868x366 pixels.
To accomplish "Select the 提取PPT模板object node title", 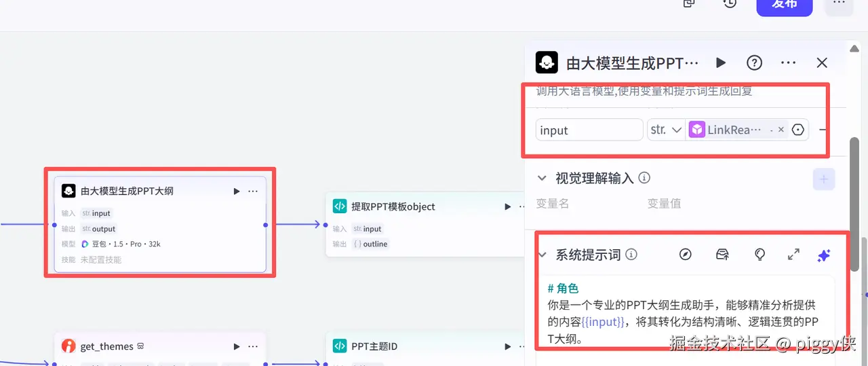I will [393, 206].
